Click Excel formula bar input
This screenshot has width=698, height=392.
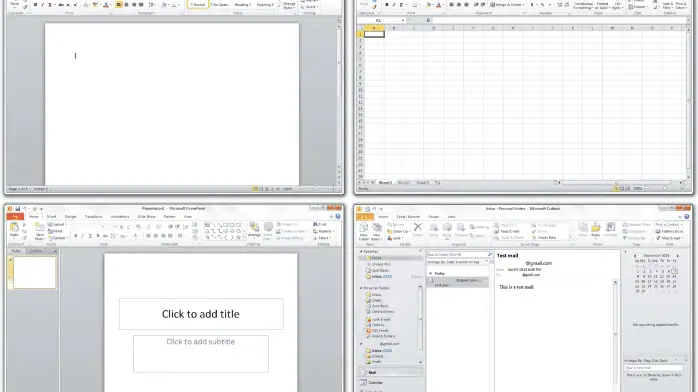[x=559, y=20]
